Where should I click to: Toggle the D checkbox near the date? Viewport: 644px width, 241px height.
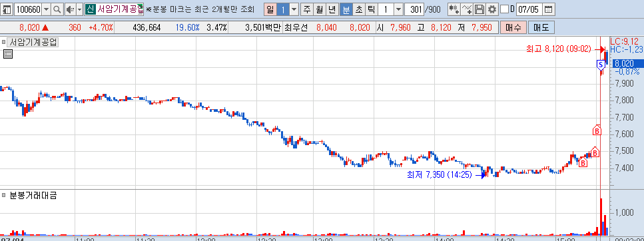point(505,9)
